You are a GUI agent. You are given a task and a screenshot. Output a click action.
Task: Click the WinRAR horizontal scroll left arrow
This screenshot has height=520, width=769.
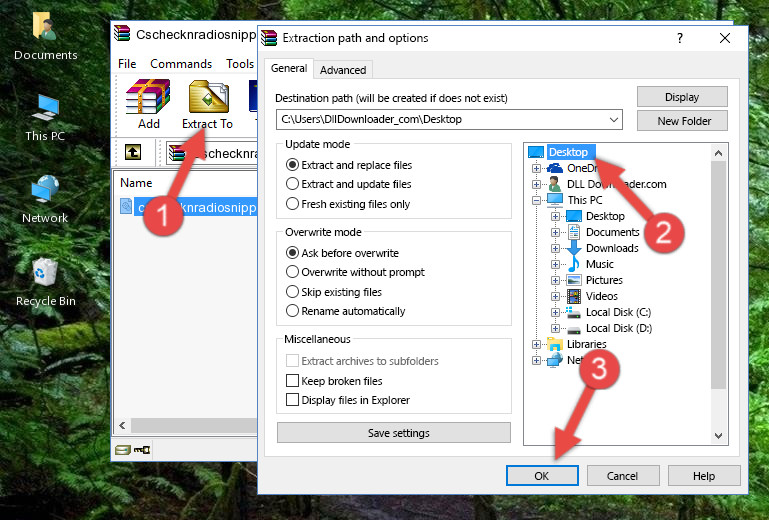pyautogui.click(x=123, y=425)
